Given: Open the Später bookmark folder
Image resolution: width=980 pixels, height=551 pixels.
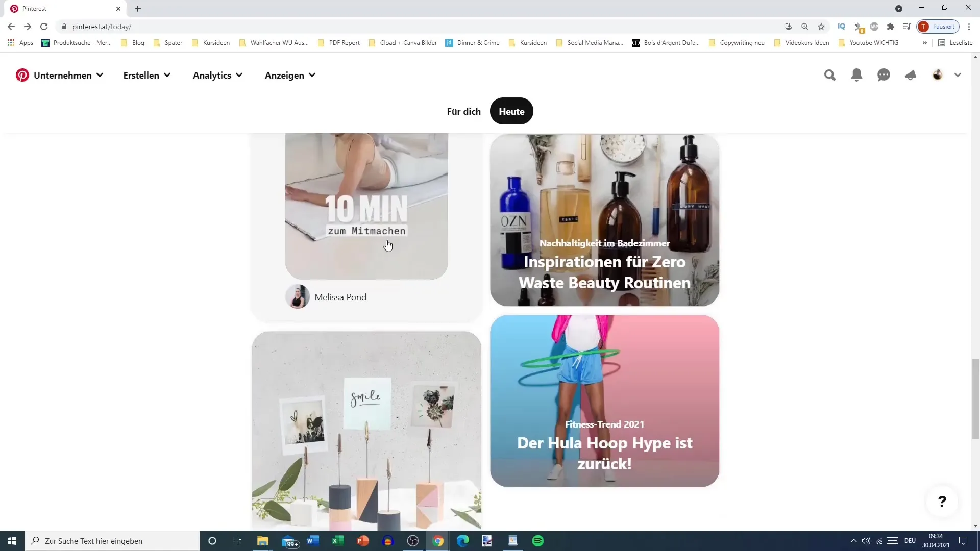Looking at the screenshot, I should coord(168,43).
